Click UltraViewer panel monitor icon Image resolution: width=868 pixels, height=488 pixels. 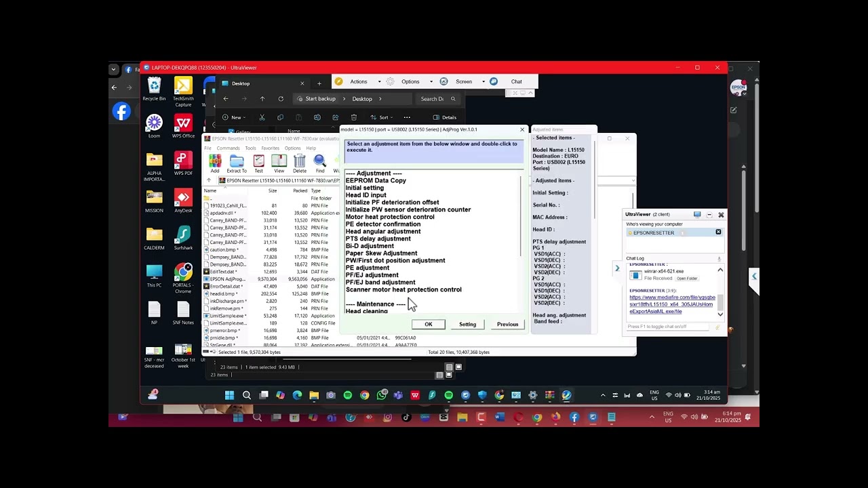[x=696, y=214]
